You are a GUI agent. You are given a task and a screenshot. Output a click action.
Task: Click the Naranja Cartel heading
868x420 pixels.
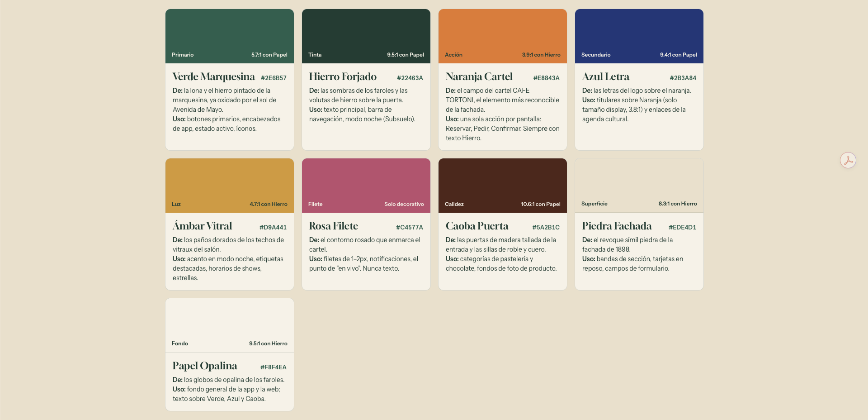pos(479,76)
